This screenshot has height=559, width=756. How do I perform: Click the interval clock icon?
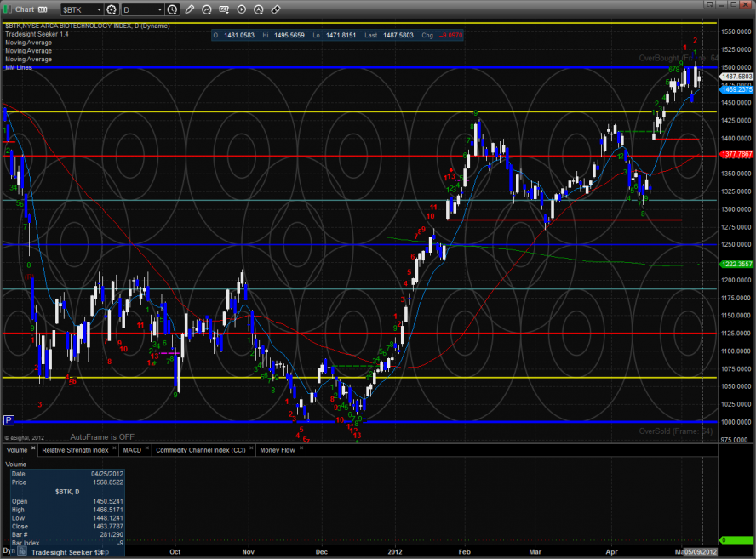pos(173,9)
